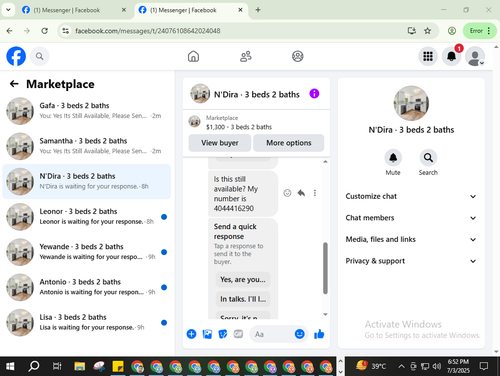Expand Privacy & support section
Image resolution: width=500 pixels, height=376 pixels.
[x=411, y=261]
